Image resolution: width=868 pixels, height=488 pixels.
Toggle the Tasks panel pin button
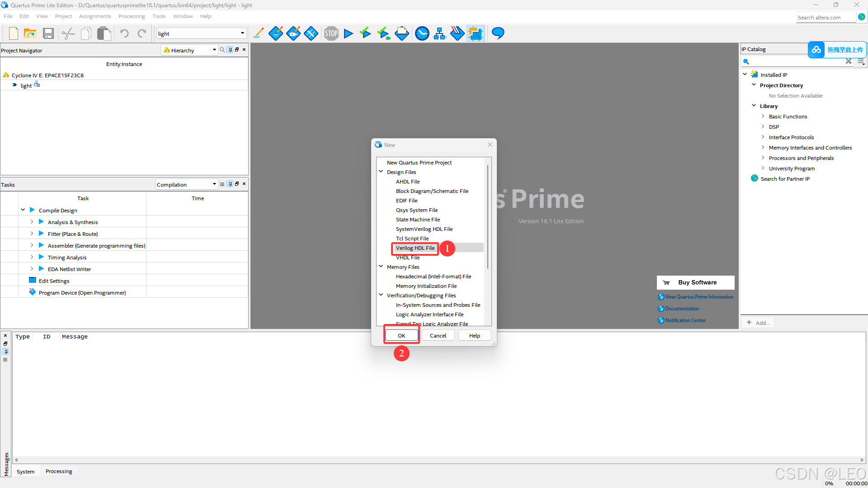230,184
